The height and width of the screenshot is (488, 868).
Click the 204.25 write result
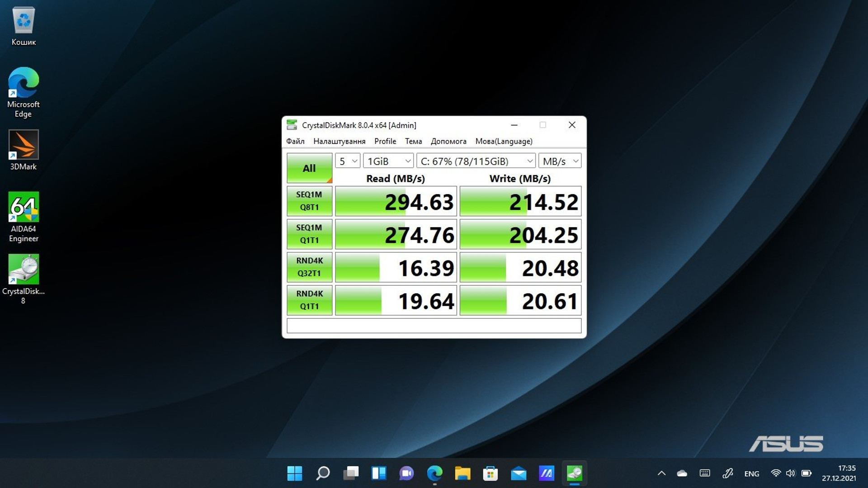(x=520, y=234)
